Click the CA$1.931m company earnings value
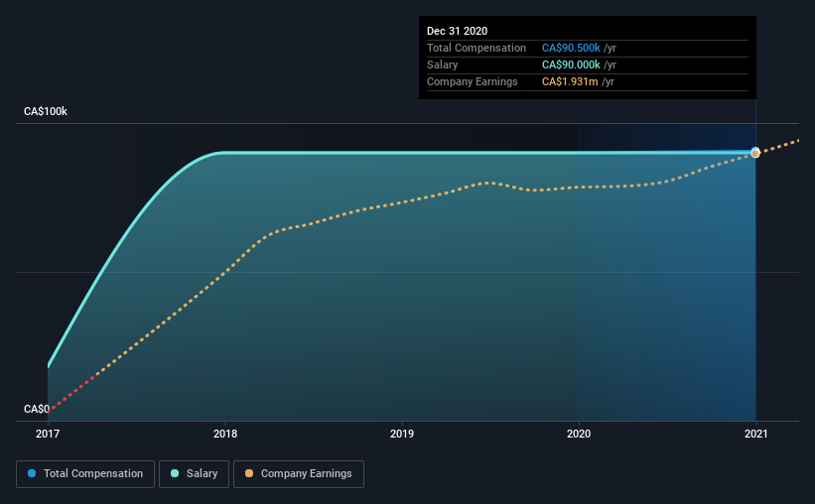The height and width of the screenshot is (504, 815). (570, 81)
